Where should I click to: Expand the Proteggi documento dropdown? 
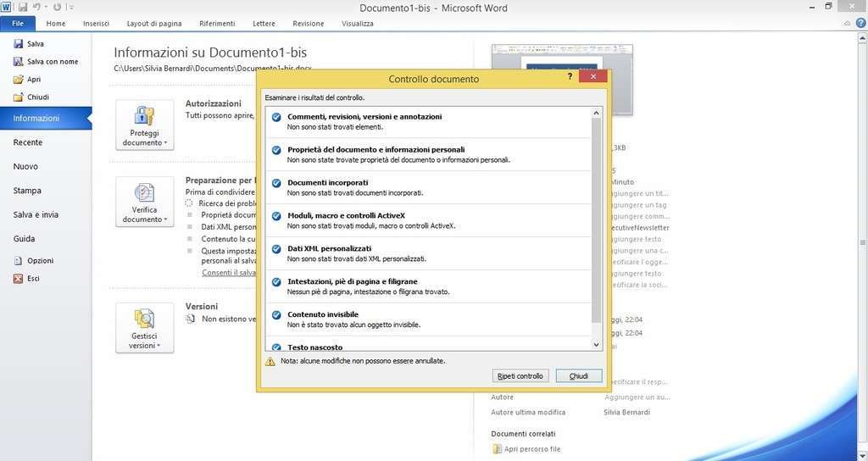(x=144, y=125)
